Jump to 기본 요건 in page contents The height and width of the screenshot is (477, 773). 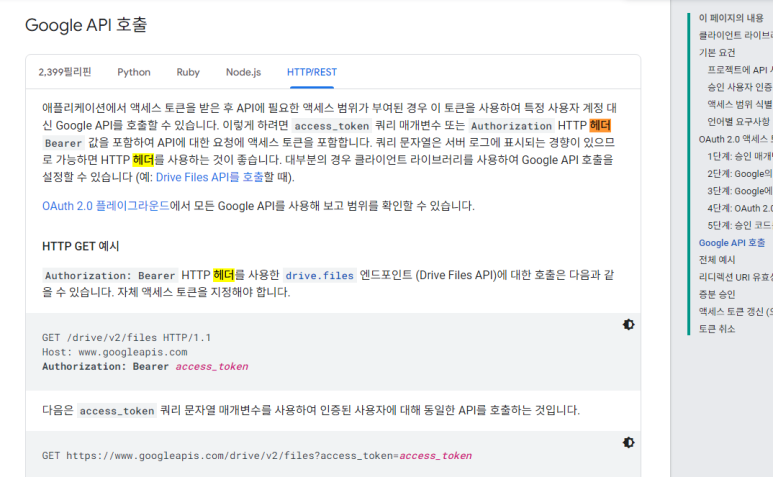pos(717,52)
